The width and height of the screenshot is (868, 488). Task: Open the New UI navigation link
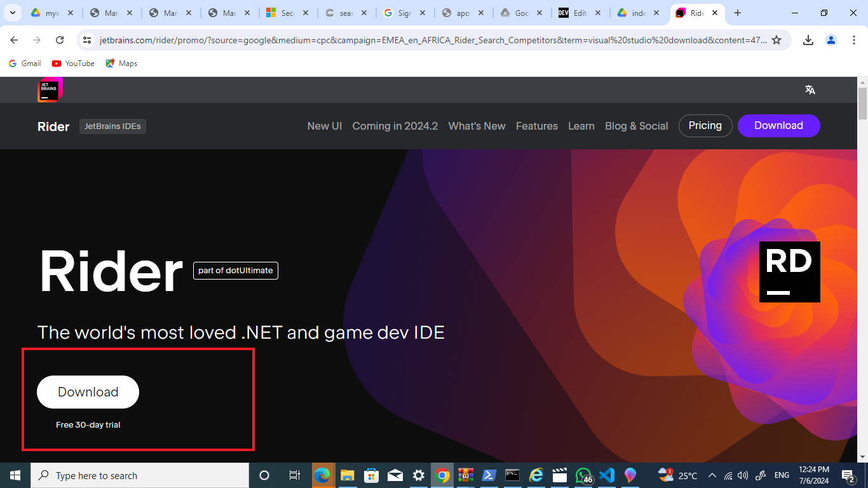(325, 126)
